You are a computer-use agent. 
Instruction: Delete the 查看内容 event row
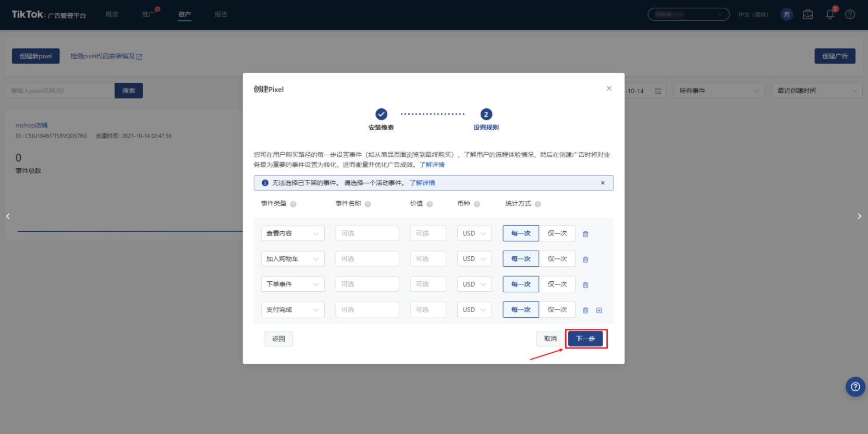pos(585,234)
